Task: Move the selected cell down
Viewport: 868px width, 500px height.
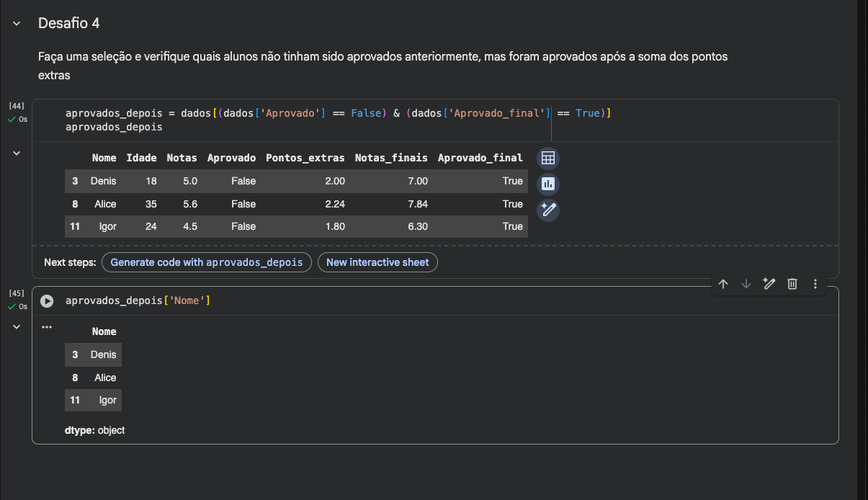Action: (x=746, y=284)
